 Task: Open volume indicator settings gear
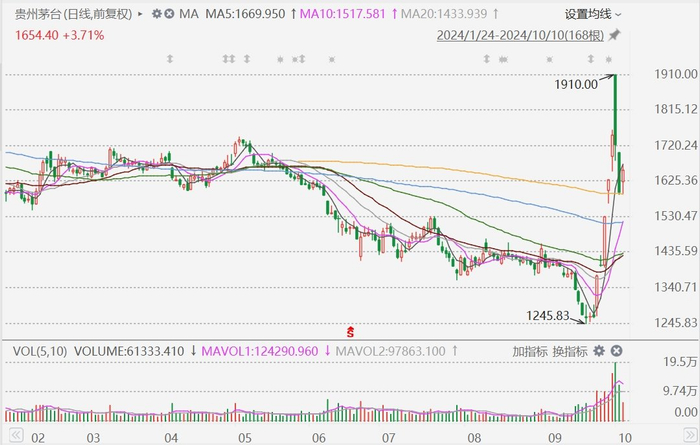(599, 351)
